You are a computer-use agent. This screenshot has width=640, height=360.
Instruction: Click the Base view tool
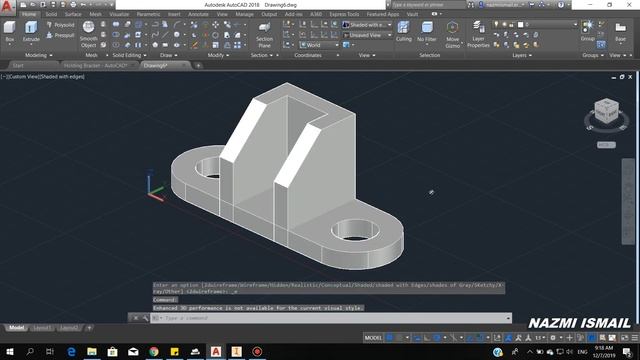point(620,32)
